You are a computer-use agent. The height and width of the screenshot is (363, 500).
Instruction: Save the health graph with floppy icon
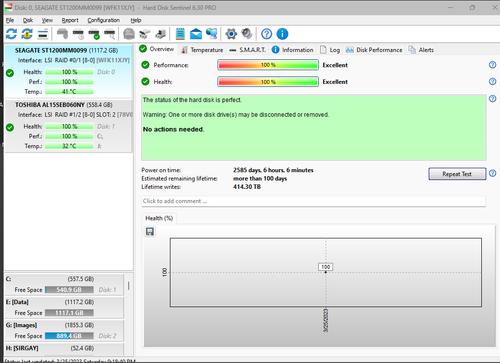pyautogui.click(x=150, y=231)
